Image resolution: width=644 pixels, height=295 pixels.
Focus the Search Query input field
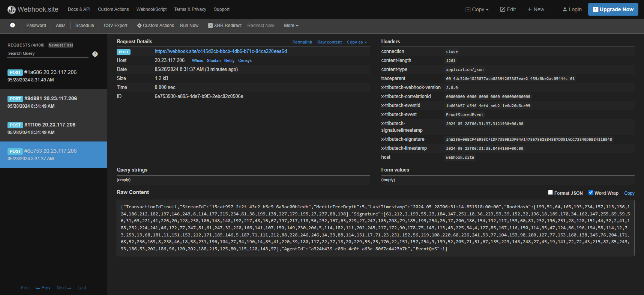48,54
